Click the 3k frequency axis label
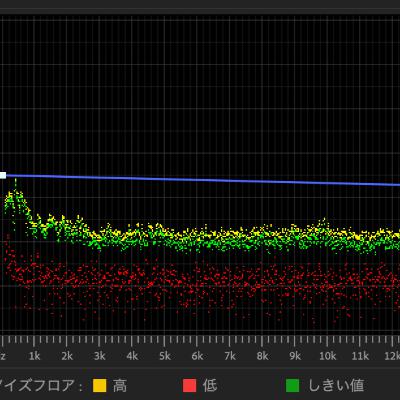The image size is (400, 400). point(100,356)
